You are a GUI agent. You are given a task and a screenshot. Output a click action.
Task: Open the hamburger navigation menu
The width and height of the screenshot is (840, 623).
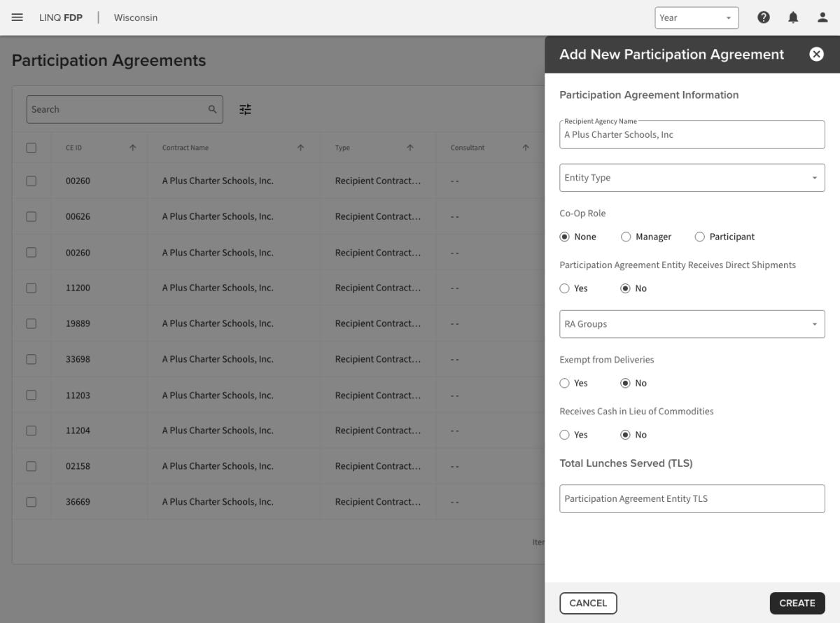(x=17, y=17)
